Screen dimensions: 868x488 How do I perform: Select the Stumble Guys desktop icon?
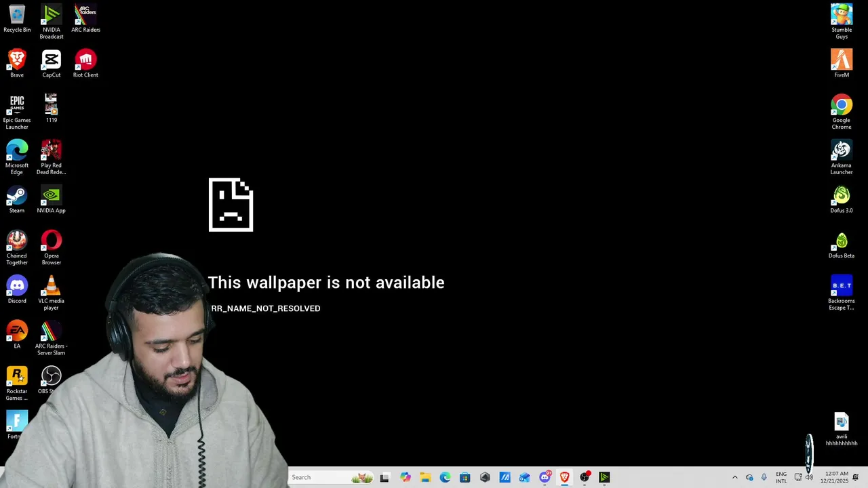tap(842, 22)
